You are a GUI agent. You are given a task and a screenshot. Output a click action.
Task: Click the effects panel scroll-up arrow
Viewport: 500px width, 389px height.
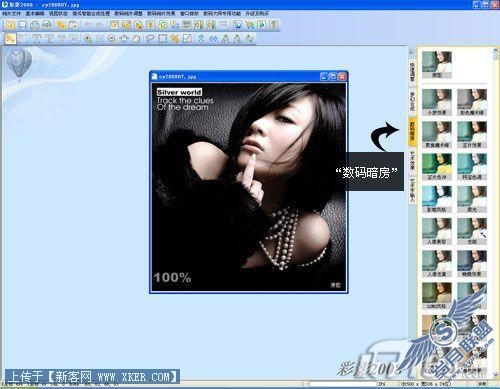pyautogui.click(x=496, y=51)
